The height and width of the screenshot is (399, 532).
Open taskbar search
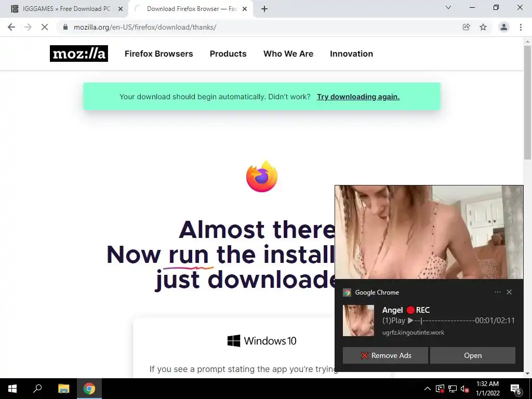pyautogui.click(x=37, y=389)
